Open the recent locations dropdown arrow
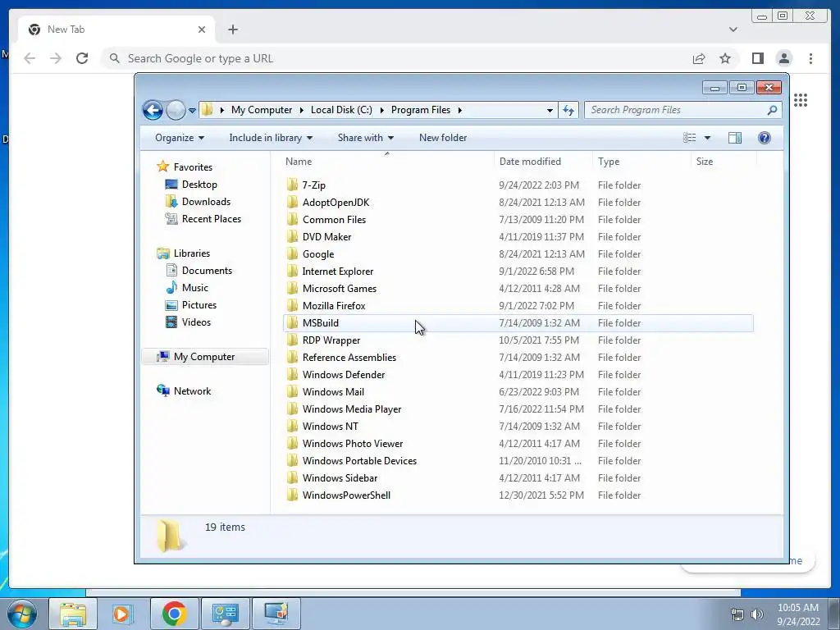The image size is (840, 630). pos(192,111)
